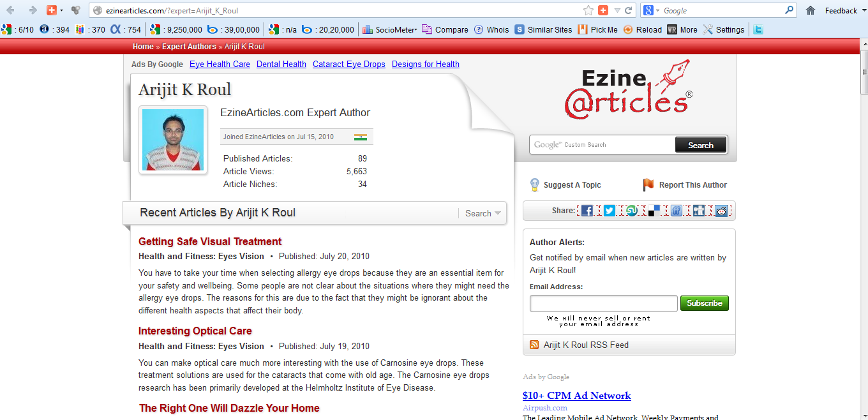Click the Twitter bird icon in the toolbar

point(758,29)
